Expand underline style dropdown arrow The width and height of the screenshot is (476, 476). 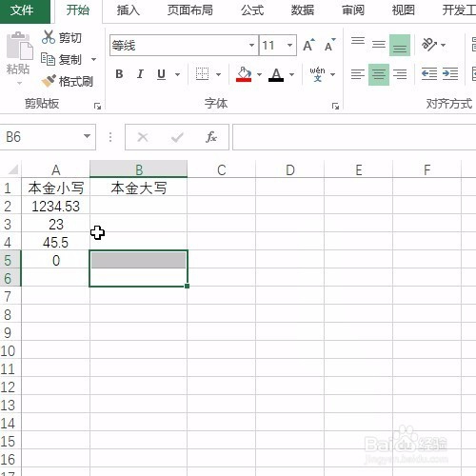coord(177,74)
